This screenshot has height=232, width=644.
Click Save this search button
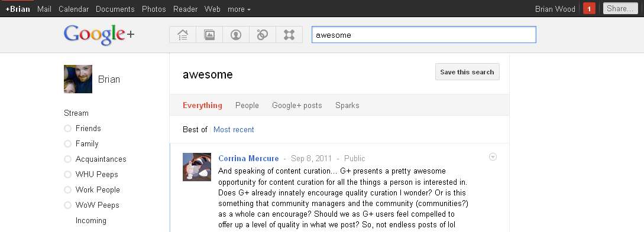pos(467,72)
